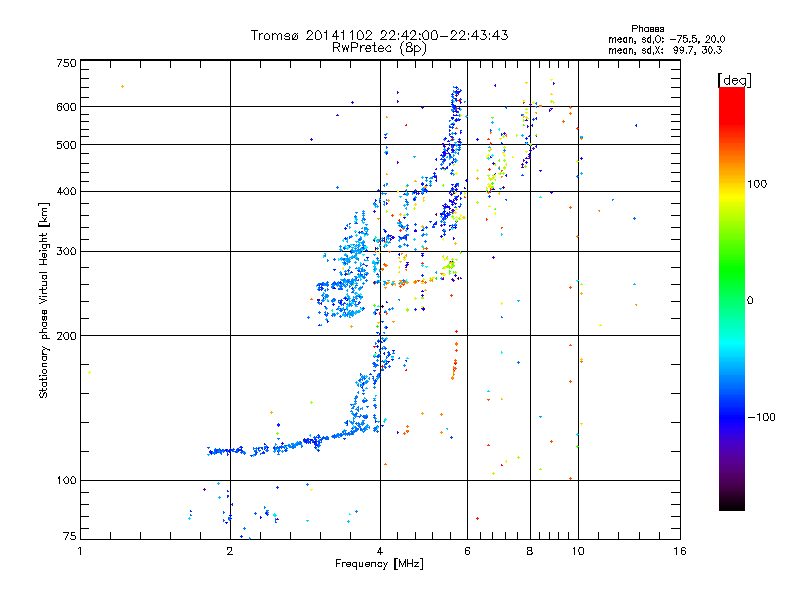Click the x-axis tick '4'
Viewport: 800px width, 600px height.
click(x=380, y=551)
